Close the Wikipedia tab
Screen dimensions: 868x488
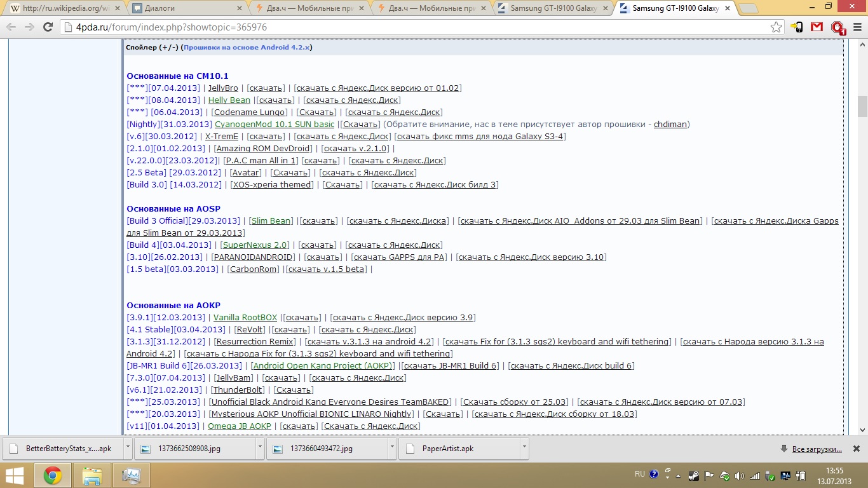[116, 9]
